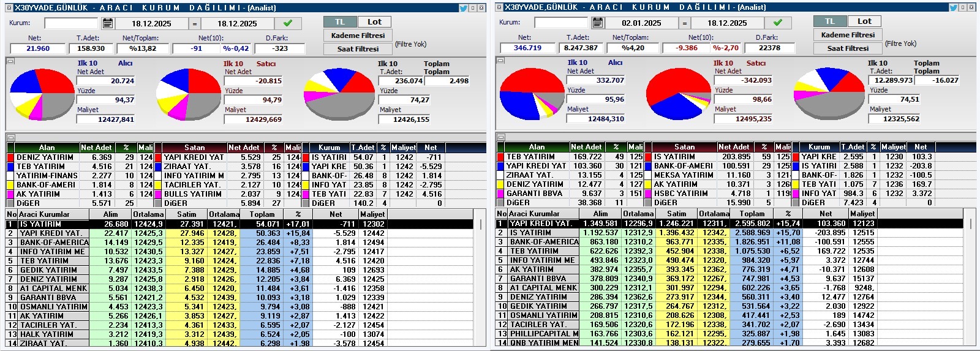Collapse the pie chart section in left window
Image resolution: width=980 pixels, height=351 pixels.
[x=10, y=61]
